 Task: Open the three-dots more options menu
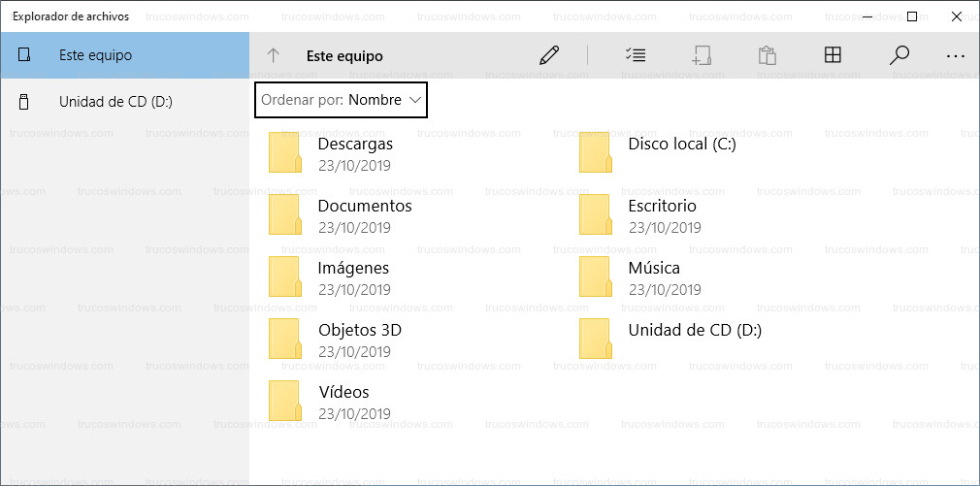pos(956,56)
